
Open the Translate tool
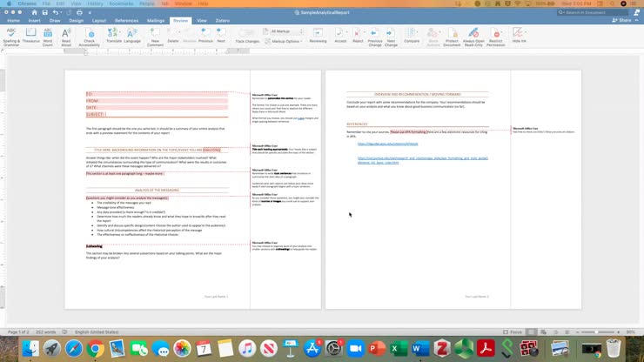point(114,36)
